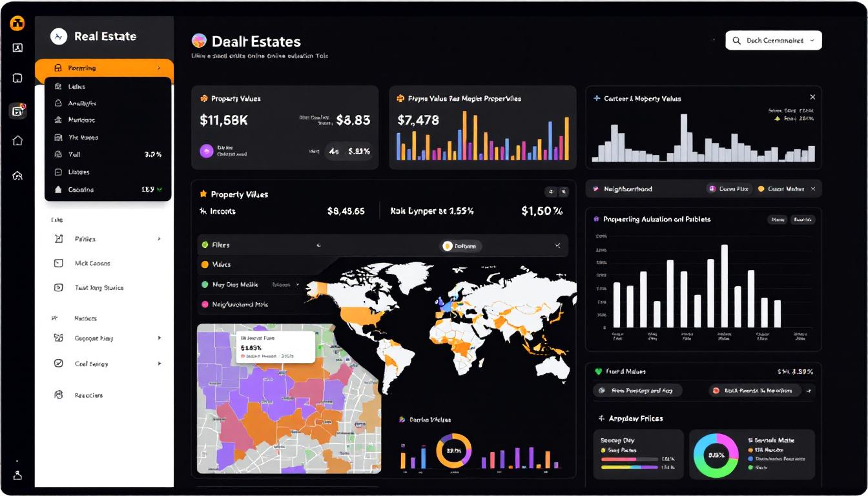Image resolution: width=868 pixels, height=496 pixels.
Task: Click the yellow-dot pill button in the Filters row
Action: 461,246
